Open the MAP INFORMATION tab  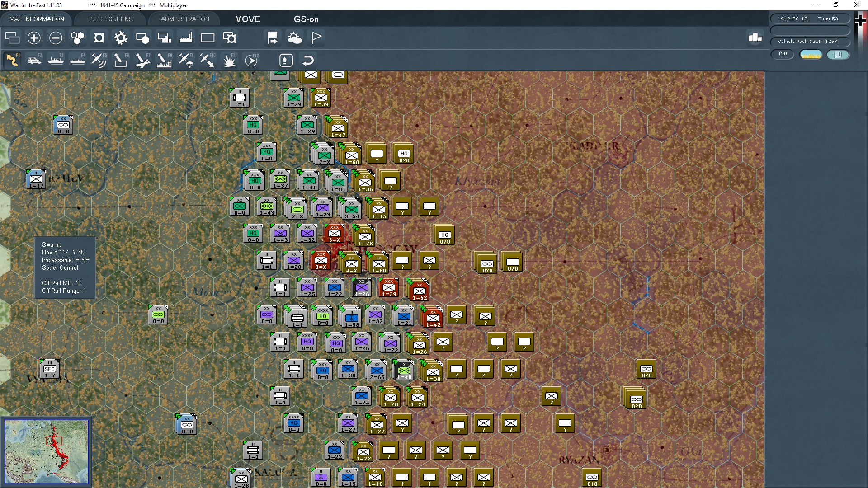[37, 19]
